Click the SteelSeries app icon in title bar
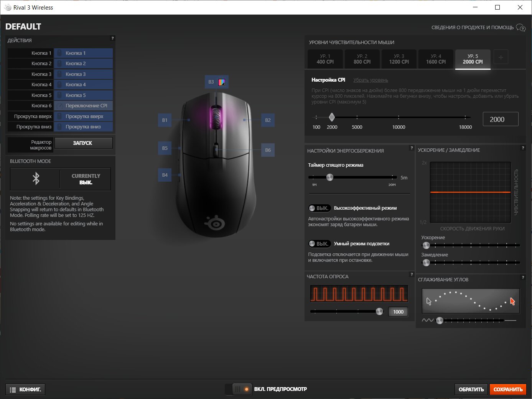 [x=7, y=8]
